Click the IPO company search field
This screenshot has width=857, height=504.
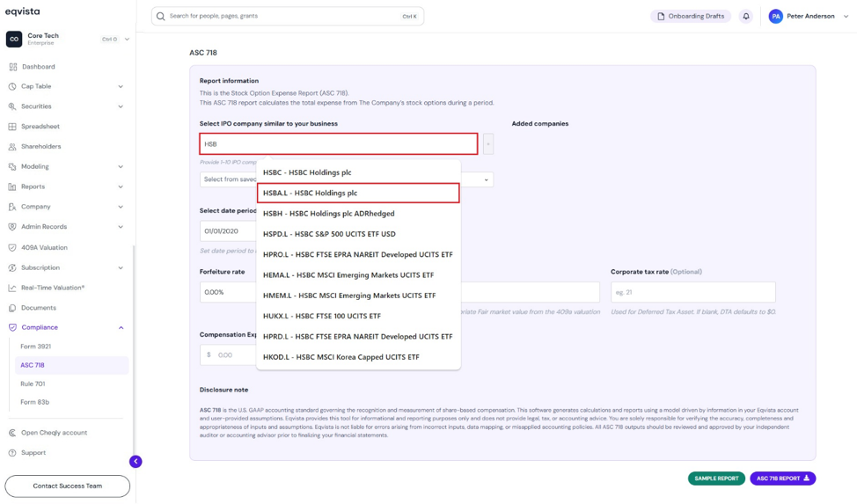(339, 143)
